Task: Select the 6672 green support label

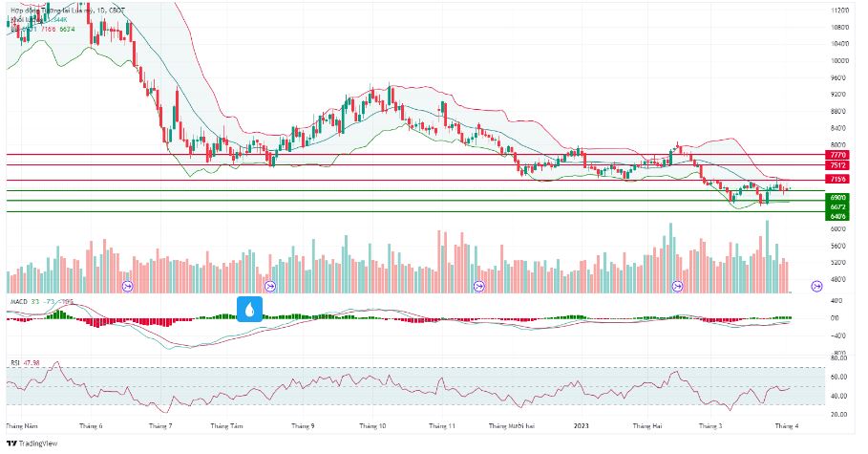Action: 837,206
